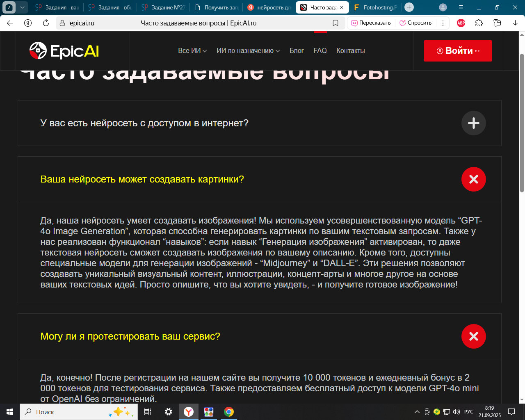Open the network status tray icon
The image size is (525, 420).
tap(447, 412)
